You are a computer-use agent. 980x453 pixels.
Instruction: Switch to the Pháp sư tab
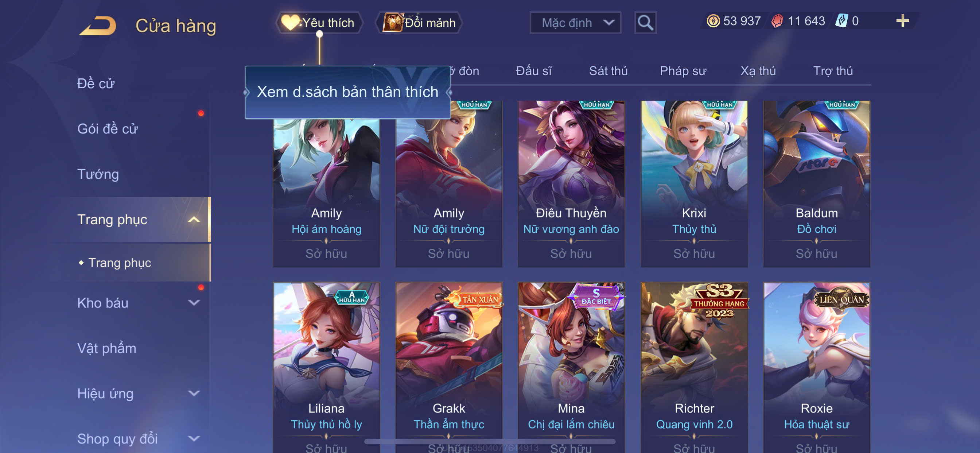pos(683,71)
